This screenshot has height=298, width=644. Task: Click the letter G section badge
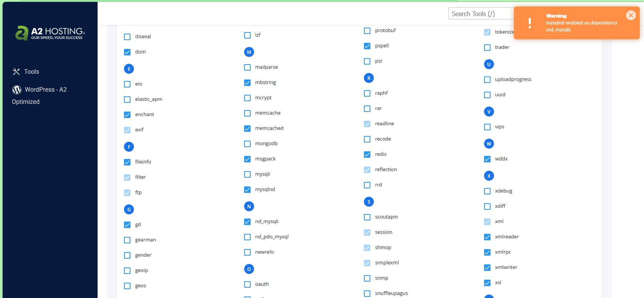[x=129, y=209]
